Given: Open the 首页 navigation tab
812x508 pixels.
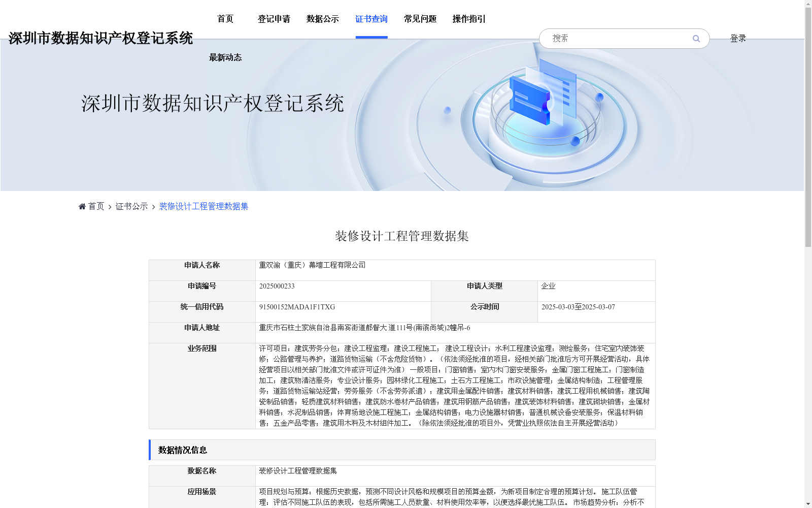Looking at the screenshot, I should [225, 19].
